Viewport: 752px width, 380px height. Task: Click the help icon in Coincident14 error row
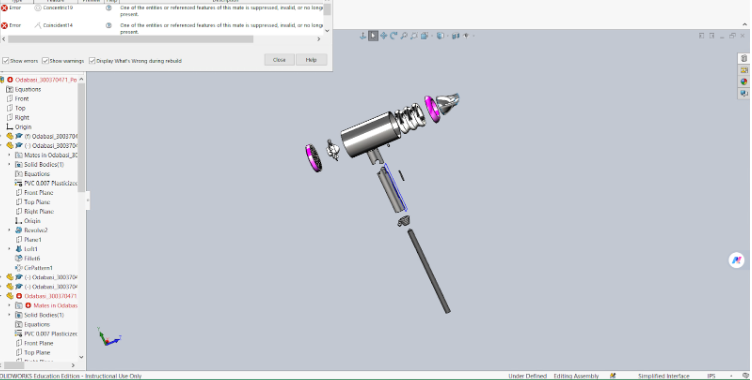pyautogui.click(x=108, y=25)
